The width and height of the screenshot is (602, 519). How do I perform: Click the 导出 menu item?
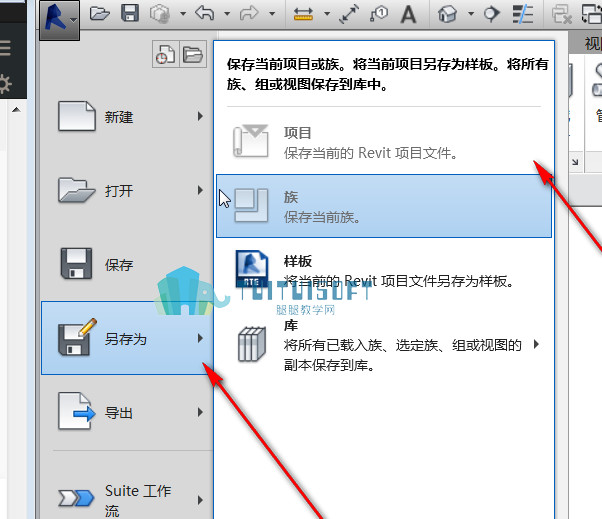pyautogui.click(x=127, y=413)
